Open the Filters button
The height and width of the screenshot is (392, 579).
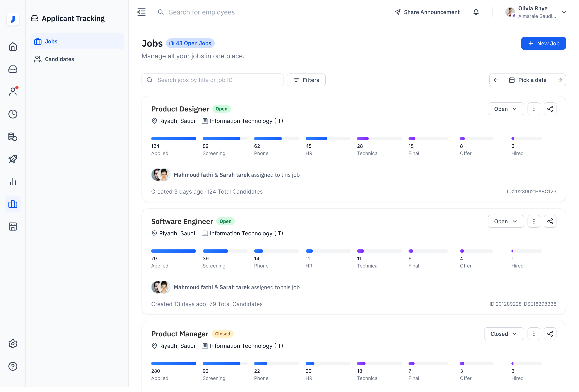(x=306, y=80)
